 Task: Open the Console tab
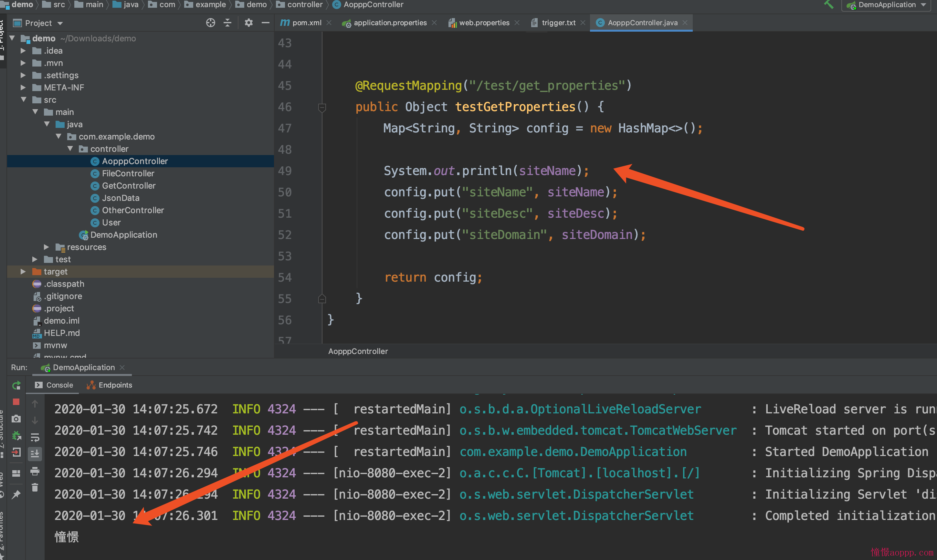54,385
